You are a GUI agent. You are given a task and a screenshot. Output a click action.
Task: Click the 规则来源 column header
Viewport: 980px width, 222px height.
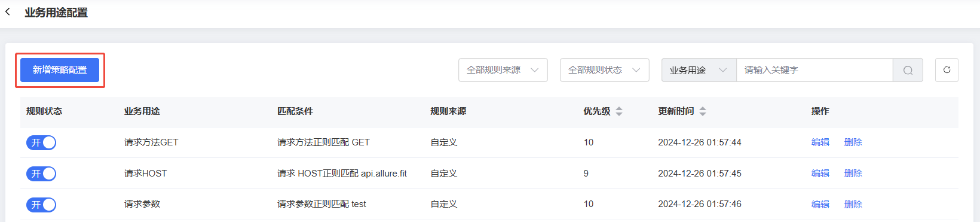449,111
